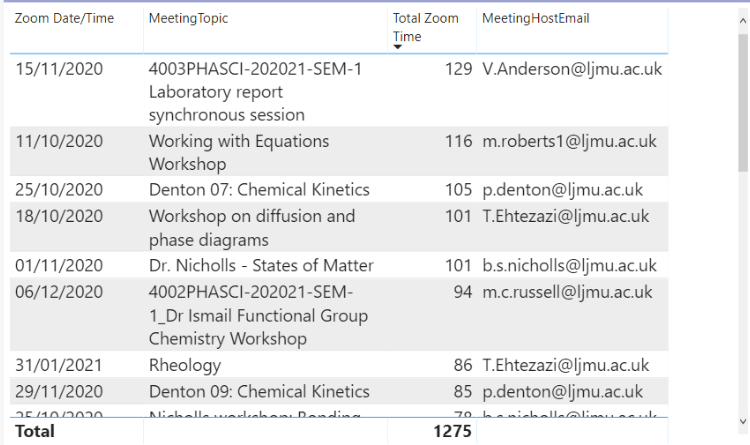Sort by the Zoom Date/Time column header

click(64, 18)
